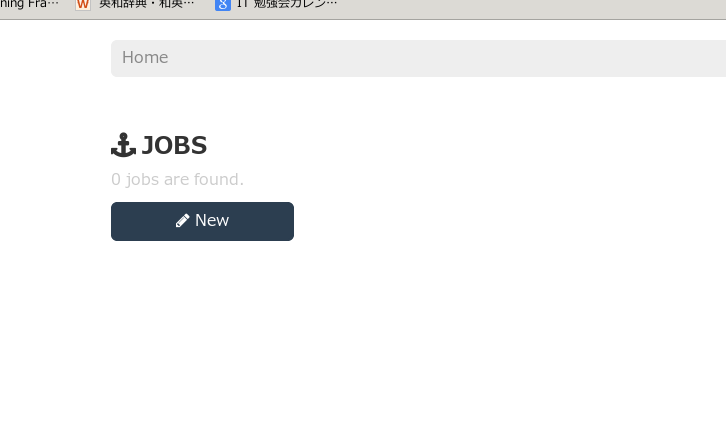Image resolution: width=726 pixels, height=424 pixels.
Task: Click the pencil icon in New button
Action: tap(182, 221)
